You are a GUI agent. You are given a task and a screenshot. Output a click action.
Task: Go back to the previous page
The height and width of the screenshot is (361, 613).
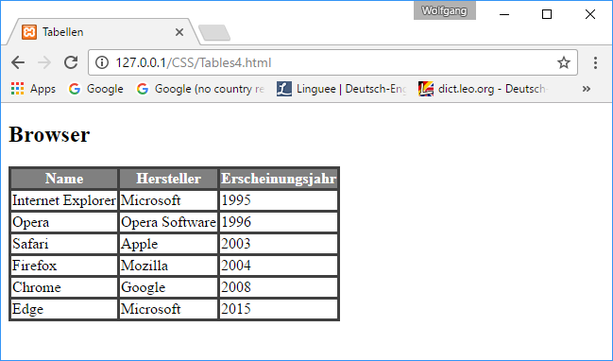click(x=18, y=63)
